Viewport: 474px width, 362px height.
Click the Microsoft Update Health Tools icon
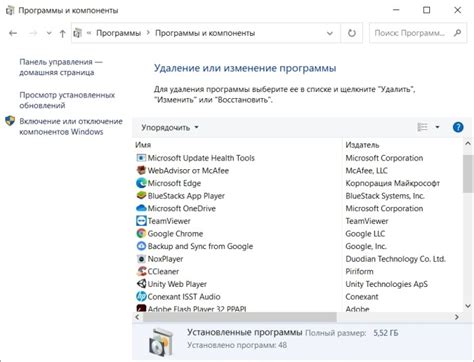(141, 158)
